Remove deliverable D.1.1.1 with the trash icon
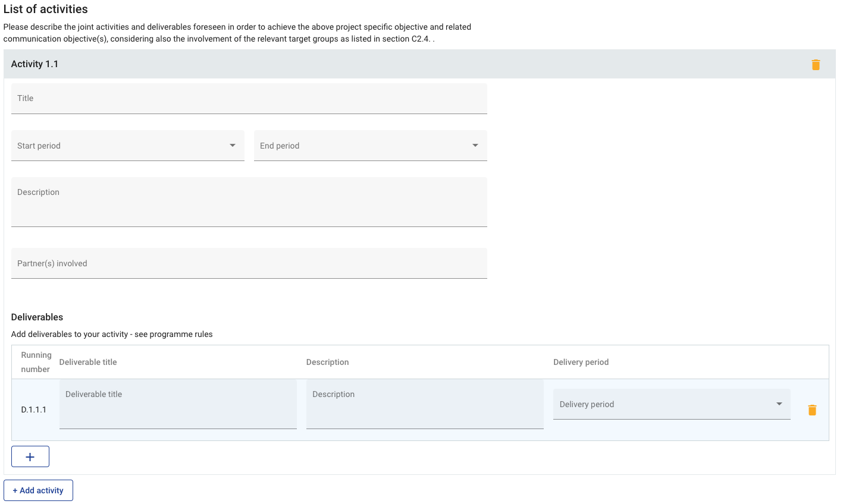Image resolution: width=843 pixels, height=504 pixels. point(812,410)
